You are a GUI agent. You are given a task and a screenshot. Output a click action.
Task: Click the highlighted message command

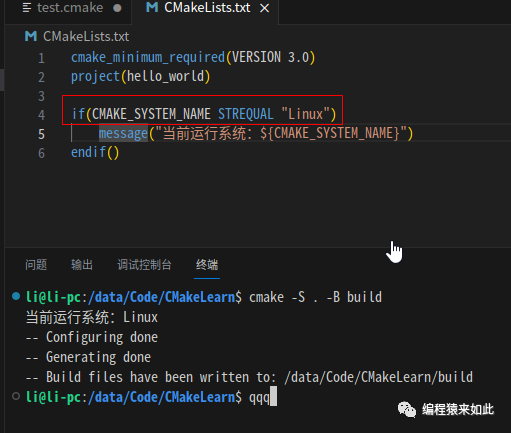(x=123, y=133)
